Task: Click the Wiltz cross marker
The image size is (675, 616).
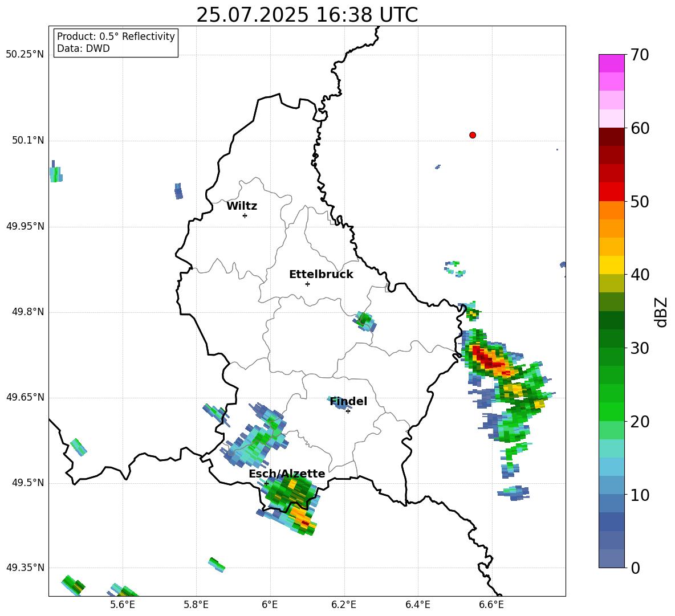Action: tap(245, 215)
